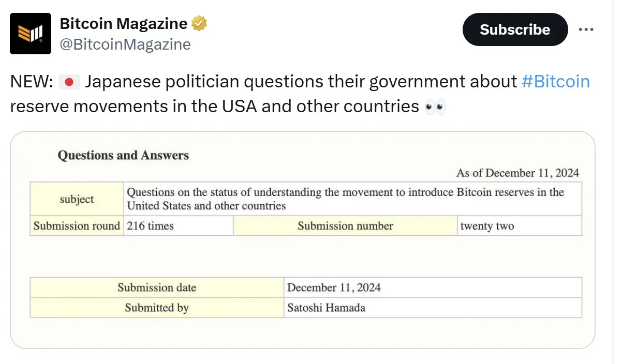Click the Bitcoin Magazine display name
The width and height of the screenshot is (622, 364).
[124, 23]
